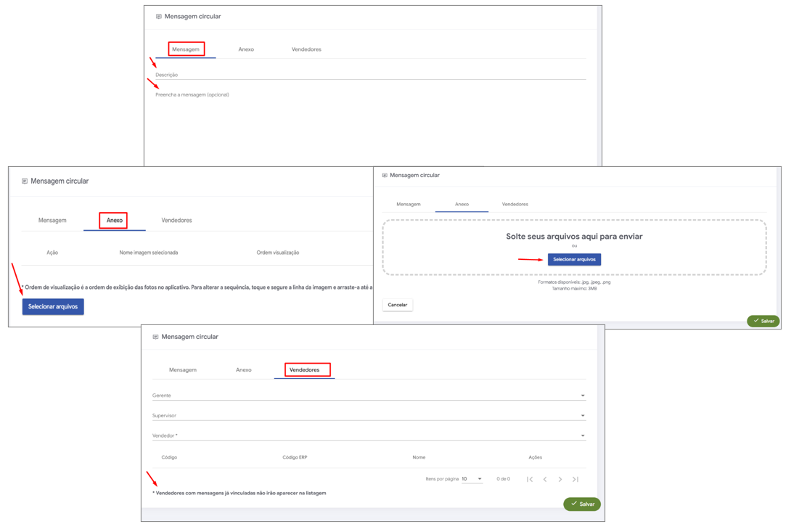Go to next page of vendedores list
The height and width of the screenshot is (532, 791).
pos(560,480)
